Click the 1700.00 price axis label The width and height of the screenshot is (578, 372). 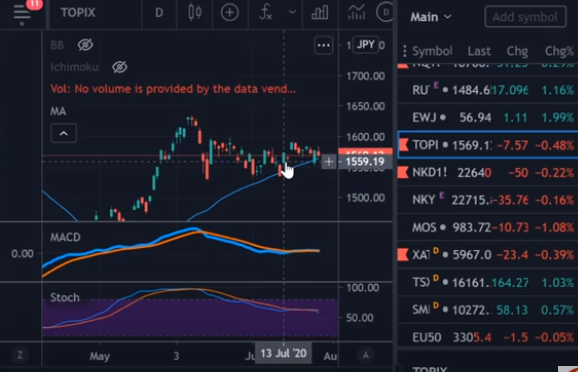(x=365, y=76)
